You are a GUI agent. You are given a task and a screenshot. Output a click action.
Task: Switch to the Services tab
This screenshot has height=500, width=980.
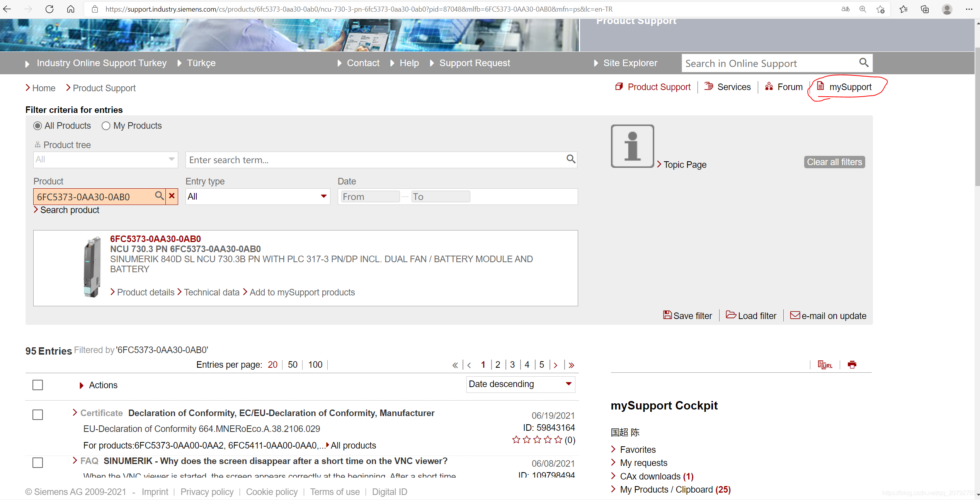(728, 87)
